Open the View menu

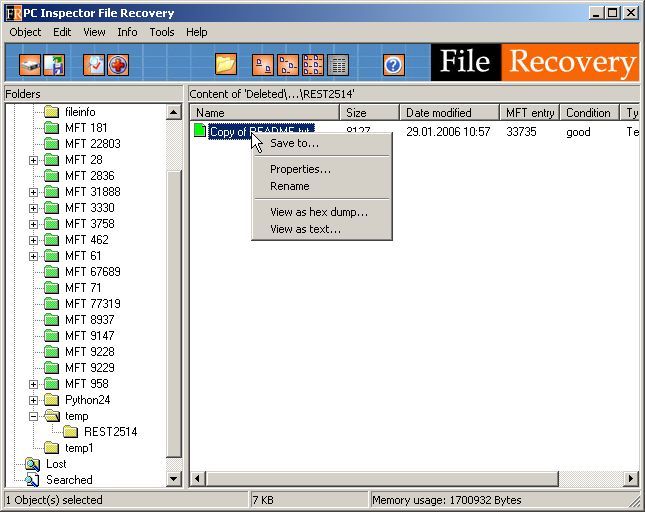click(94, 32)
